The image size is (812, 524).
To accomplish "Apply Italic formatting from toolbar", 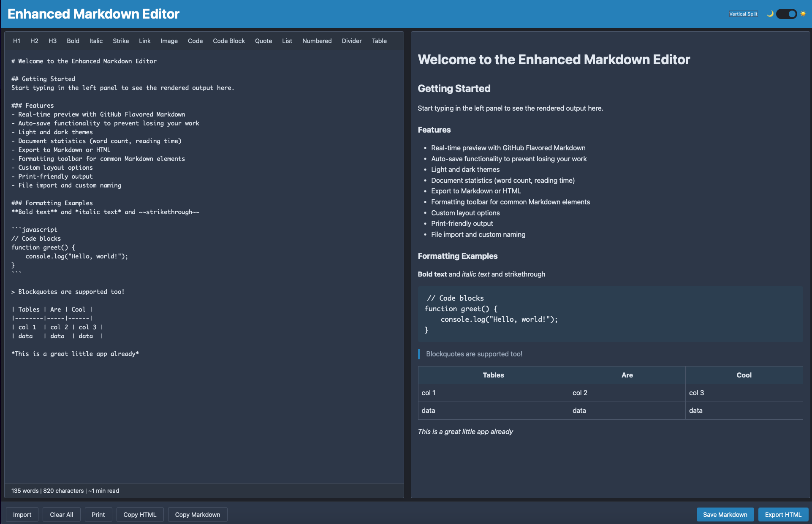I will [96, 41].
